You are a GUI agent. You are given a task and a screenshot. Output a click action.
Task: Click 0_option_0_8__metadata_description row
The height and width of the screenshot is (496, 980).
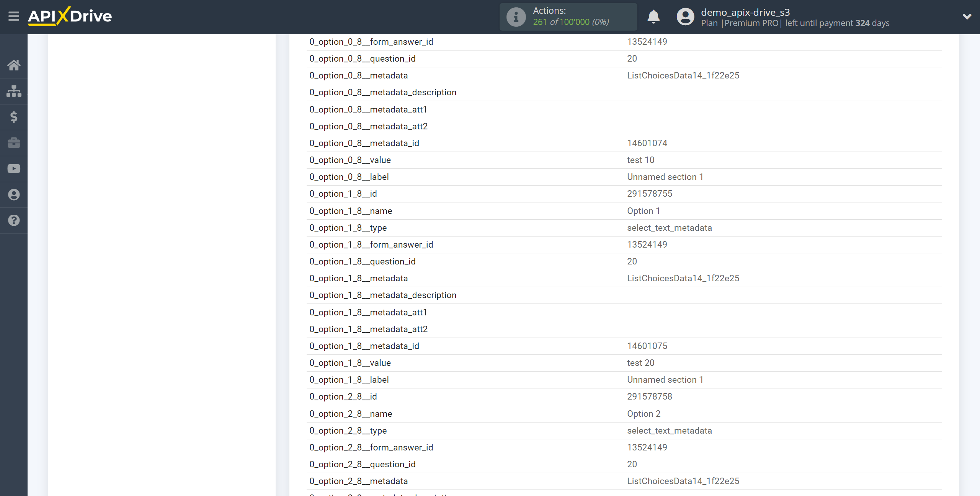click(x=624, y=92)
